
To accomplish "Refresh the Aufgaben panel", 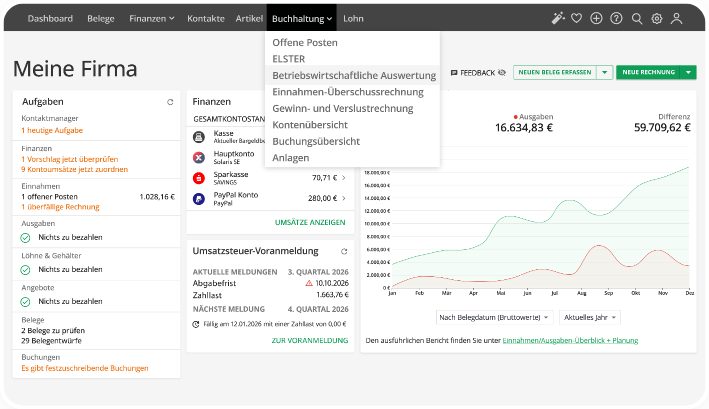I will (x=170, y=102).
